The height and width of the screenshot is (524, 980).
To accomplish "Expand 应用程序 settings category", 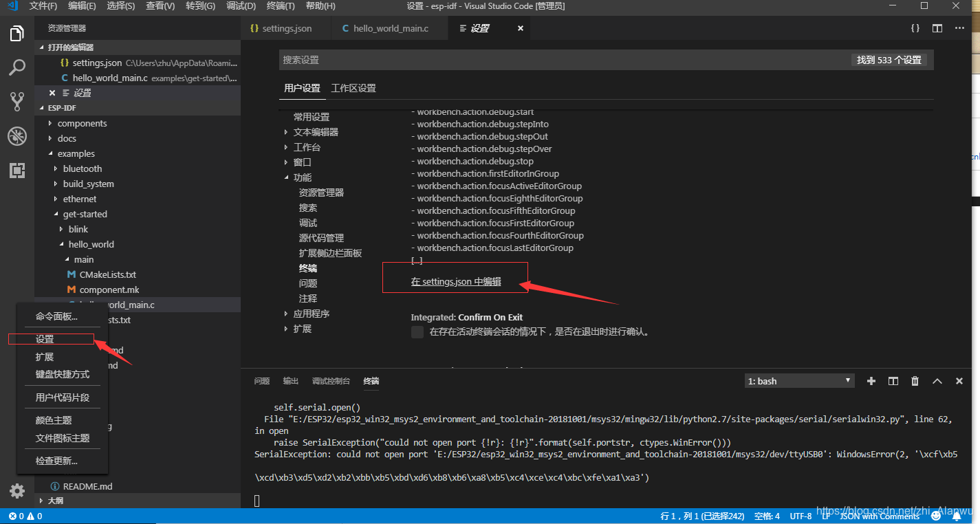I will pyautogui.click(x=312, y=314).
